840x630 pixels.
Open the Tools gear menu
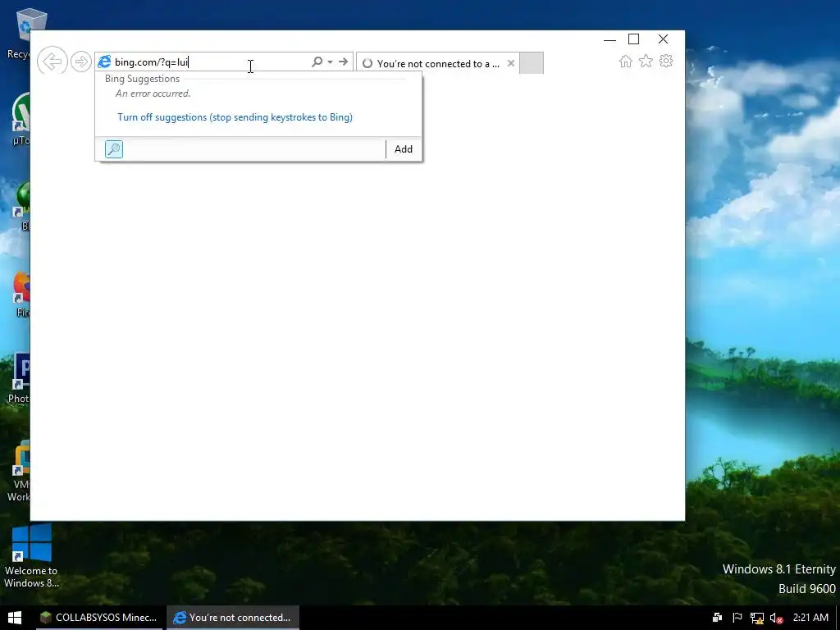tap(666, 61)
